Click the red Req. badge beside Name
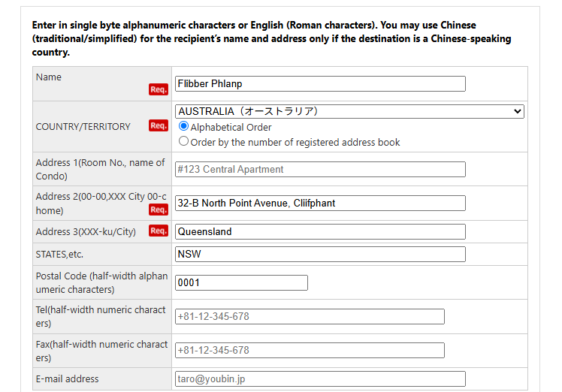 [x=158, y=89]
